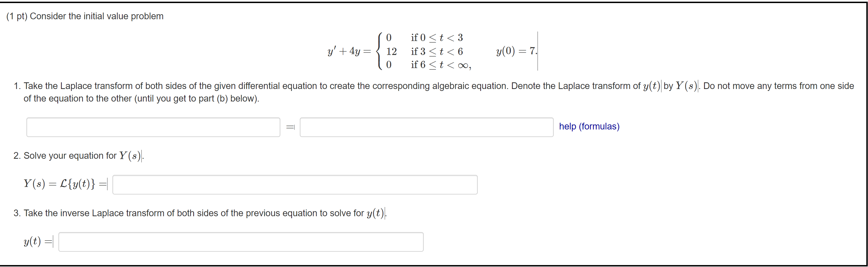Click the y(t) = label in part 3
This screenshot has height=267, width=868.
37,241
